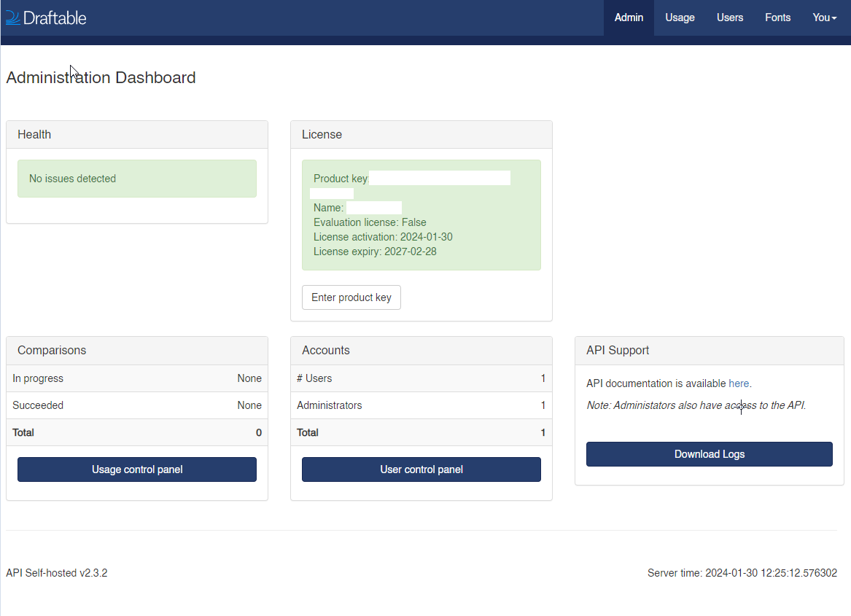Click the 'In progress' comparisons row
This screenshot has height=616, width=851.
[x=137, y=378]
